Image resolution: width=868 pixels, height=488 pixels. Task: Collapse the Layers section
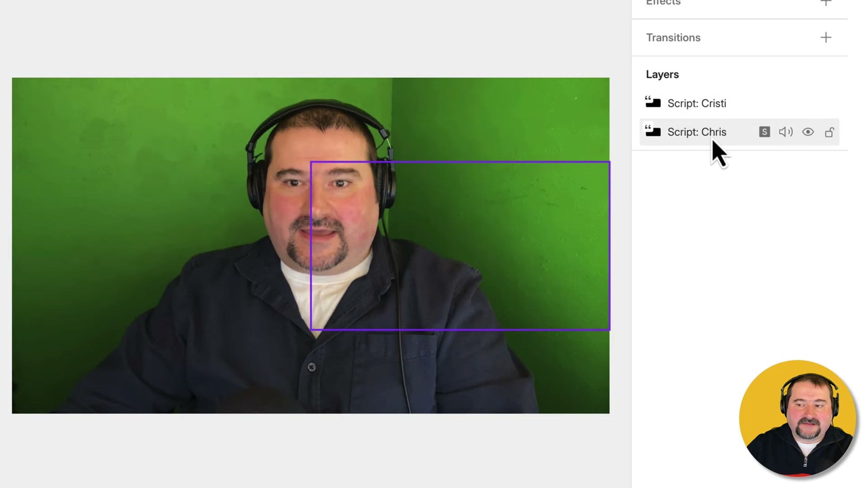click(662, 74)
